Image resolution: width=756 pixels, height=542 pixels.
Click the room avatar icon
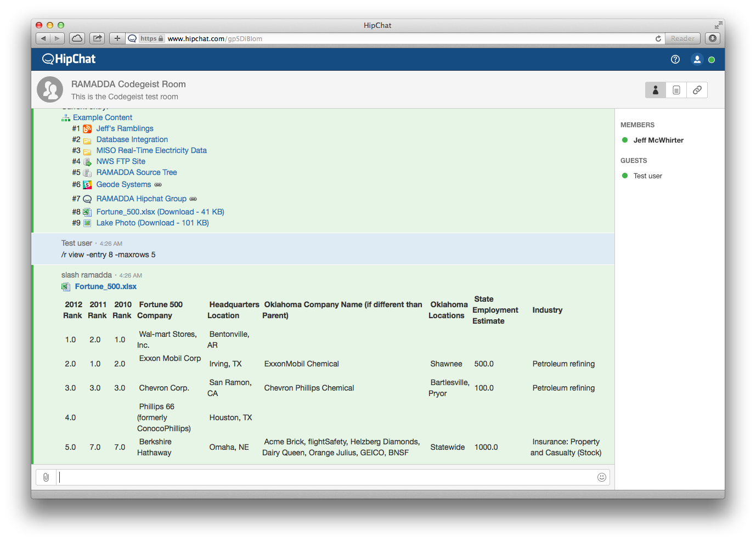click(x=50, y=89)
